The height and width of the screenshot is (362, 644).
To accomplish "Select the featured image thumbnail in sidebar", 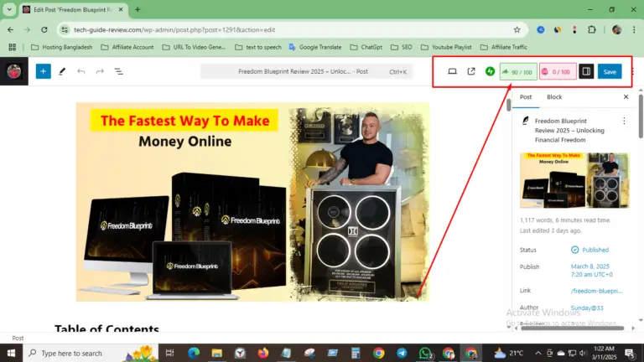I will point(574,180).
